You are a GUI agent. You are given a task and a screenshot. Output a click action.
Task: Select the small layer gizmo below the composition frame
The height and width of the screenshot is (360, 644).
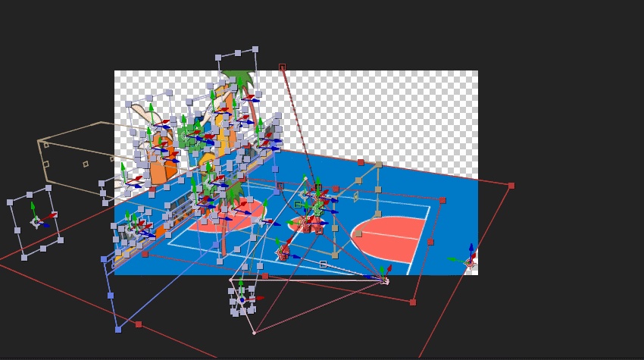[x=242, y=300]
